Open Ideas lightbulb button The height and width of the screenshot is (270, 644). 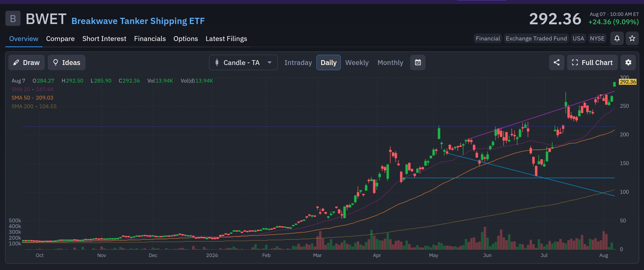[x=67, y=63]
